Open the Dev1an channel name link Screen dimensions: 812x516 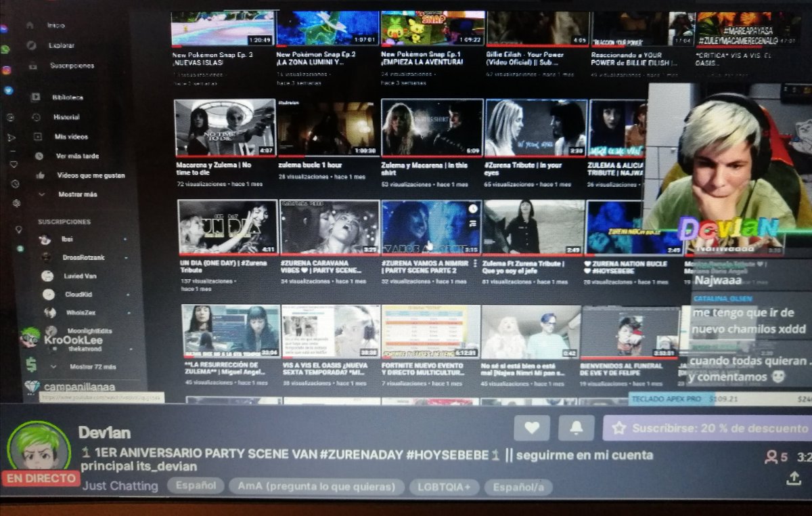(x=104, y=432)
